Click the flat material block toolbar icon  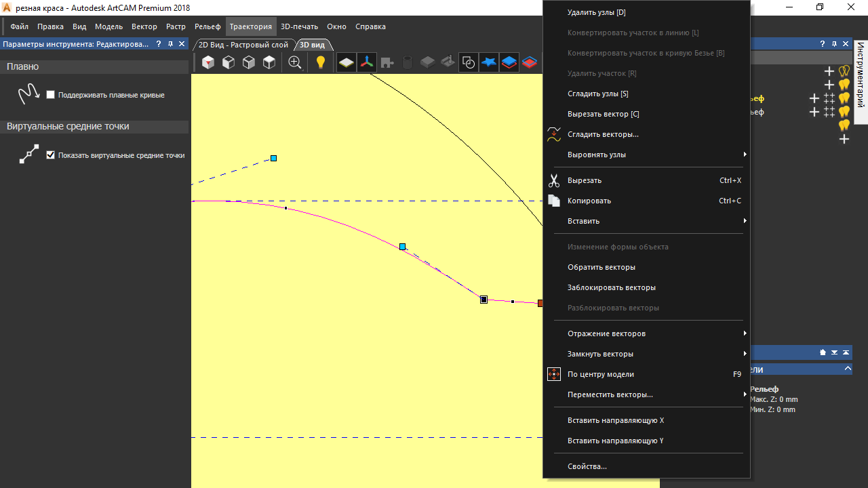click(347, 62)
